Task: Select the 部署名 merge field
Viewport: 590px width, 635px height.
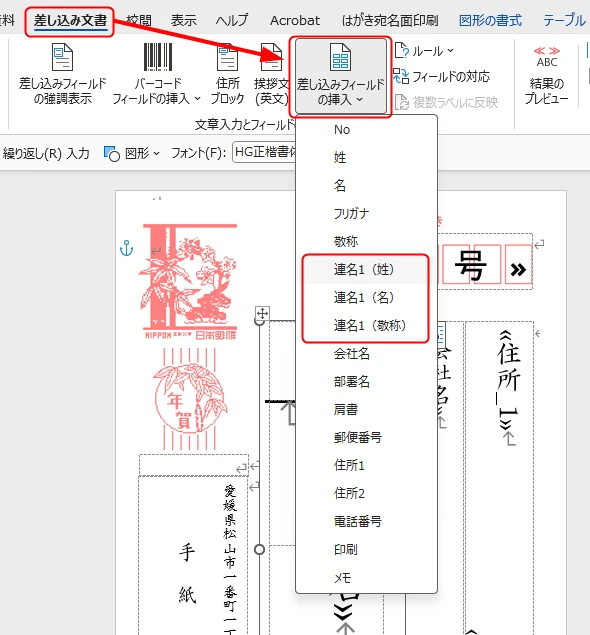Action: (366, 381)
